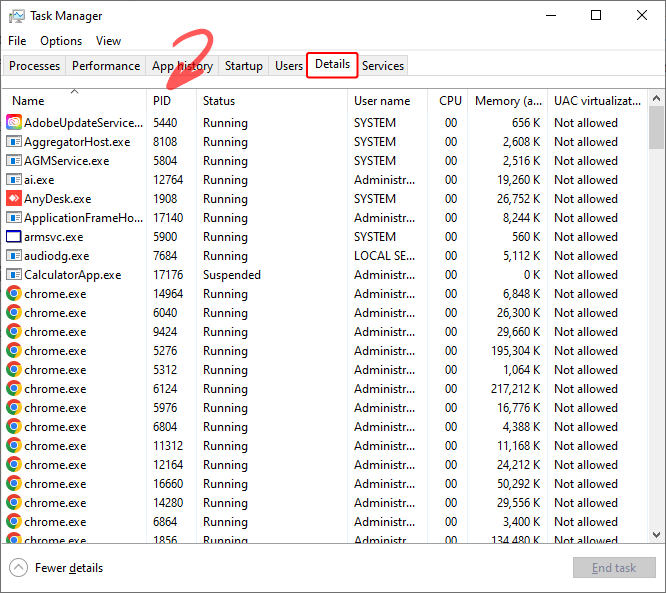
Task: Select the AnyDesk.exe red icon
Action: (14, 199)
